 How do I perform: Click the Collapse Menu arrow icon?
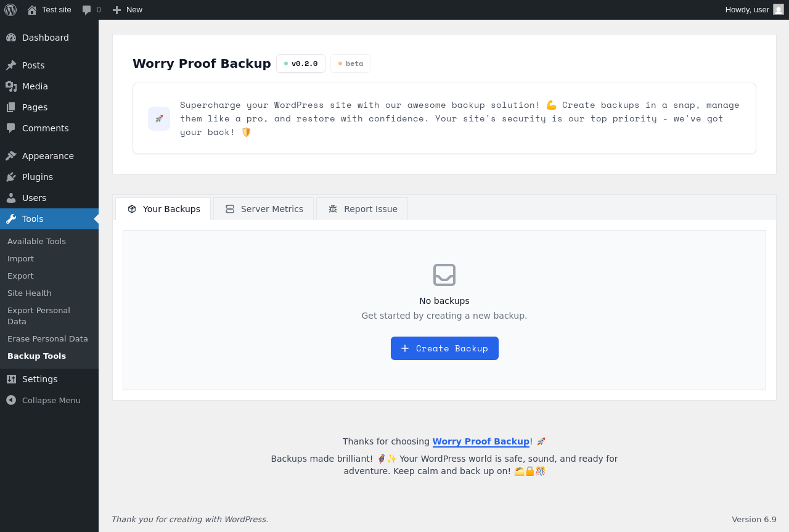click(11, 400)
